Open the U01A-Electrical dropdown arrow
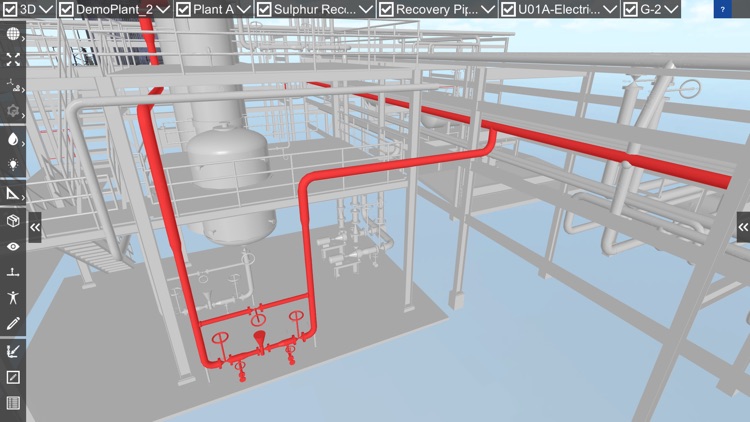Screen dimensions: 750x422 (610, 9)
